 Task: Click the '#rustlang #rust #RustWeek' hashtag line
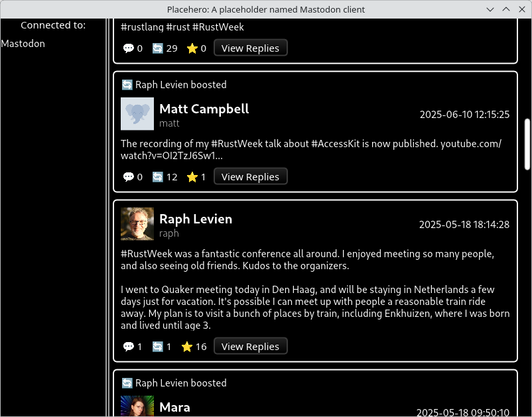(182, 27)
